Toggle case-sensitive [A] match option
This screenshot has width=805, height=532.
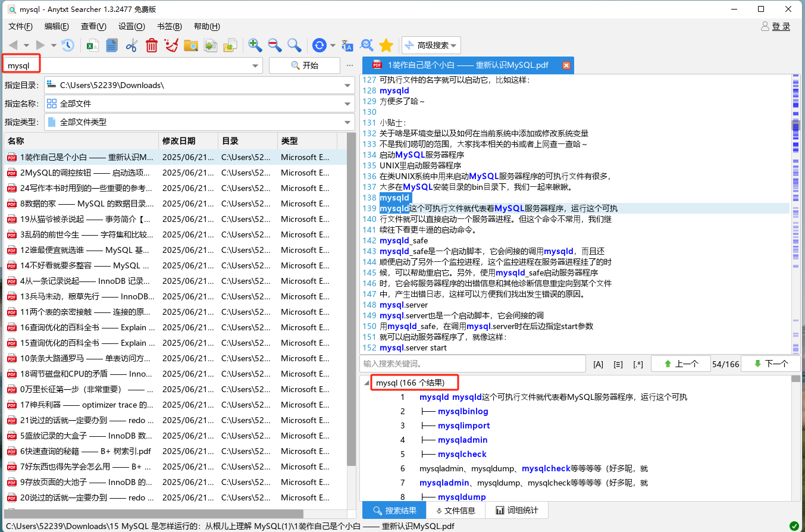(x=599, y=364)
